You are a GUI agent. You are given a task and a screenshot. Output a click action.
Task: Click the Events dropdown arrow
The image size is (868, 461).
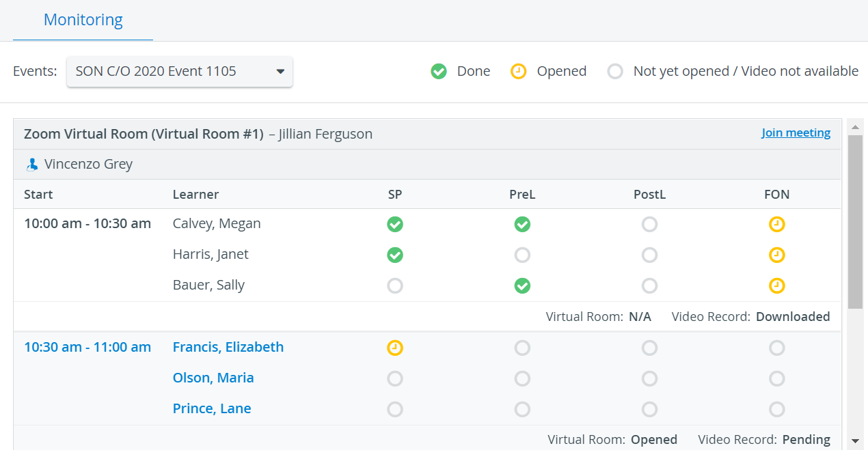pos(280,72)
